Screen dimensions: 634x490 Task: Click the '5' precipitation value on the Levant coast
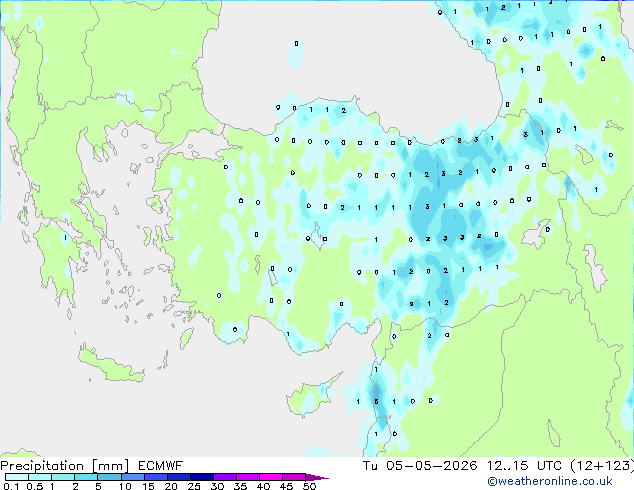376,401
